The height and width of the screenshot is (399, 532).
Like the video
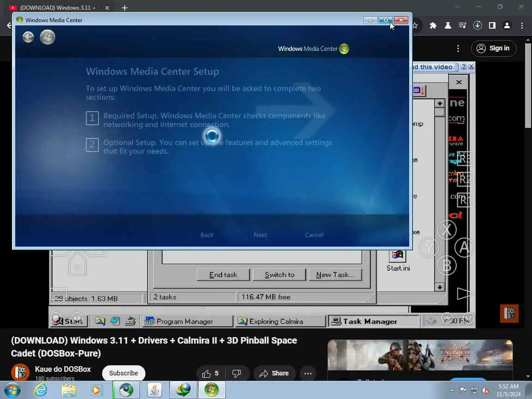pos(211,374)
